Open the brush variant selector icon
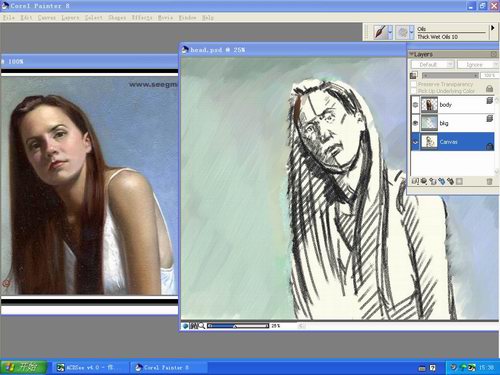The image size is (500, 375). coord(403,32)
